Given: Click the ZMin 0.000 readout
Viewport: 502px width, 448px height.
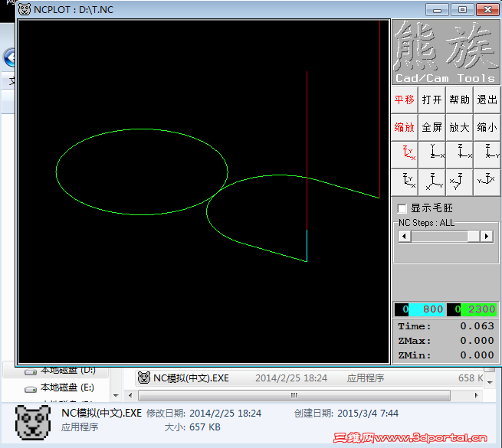Looking at the screenshot, I should pos(445,355).
